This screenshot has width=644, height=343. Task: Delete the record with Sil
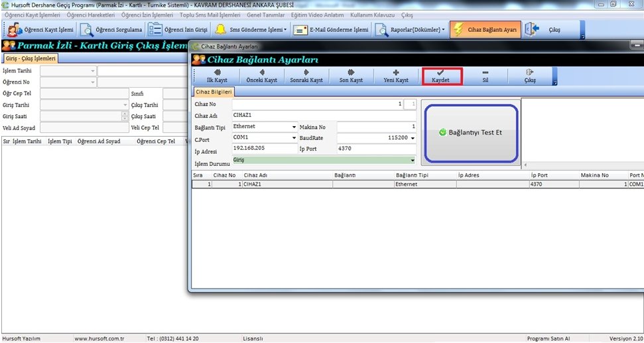[x=485, y=76]
